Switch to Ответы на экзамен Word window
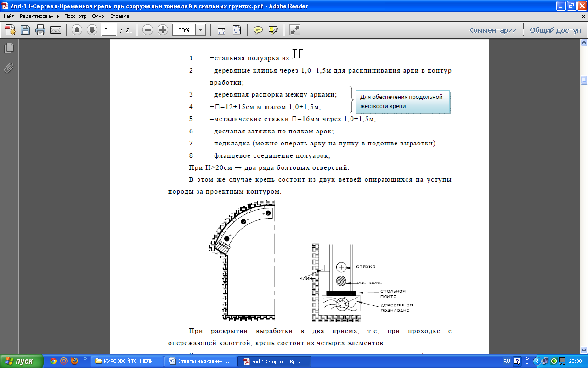588x368 pixels. [x=201, y=361]
